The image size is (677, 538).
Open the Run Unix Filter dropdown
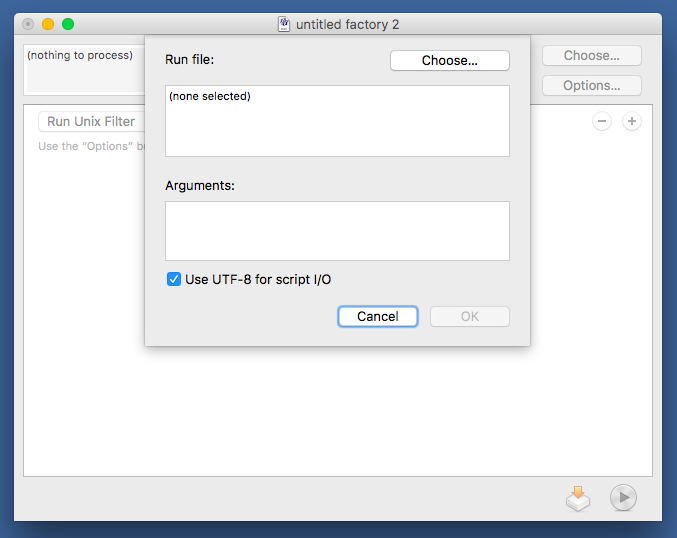pos(91,122)
